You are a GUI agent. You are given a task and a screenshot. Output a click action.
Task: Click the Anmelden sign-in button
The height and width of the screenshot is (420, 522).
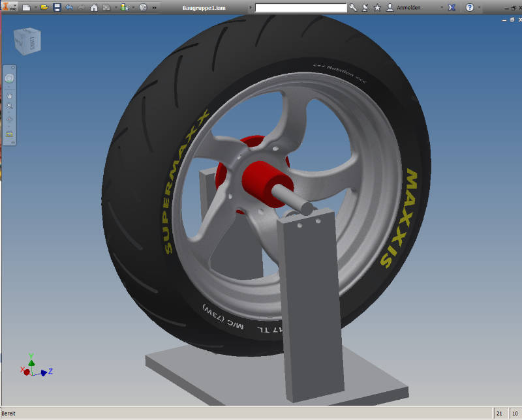403,7
